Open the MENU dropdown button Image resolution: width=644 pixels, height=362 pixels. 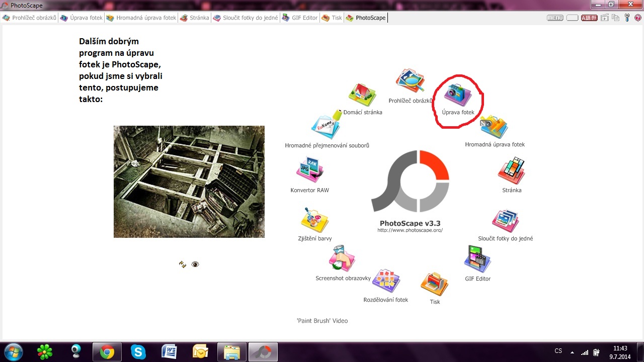click(x=555, y=18)
